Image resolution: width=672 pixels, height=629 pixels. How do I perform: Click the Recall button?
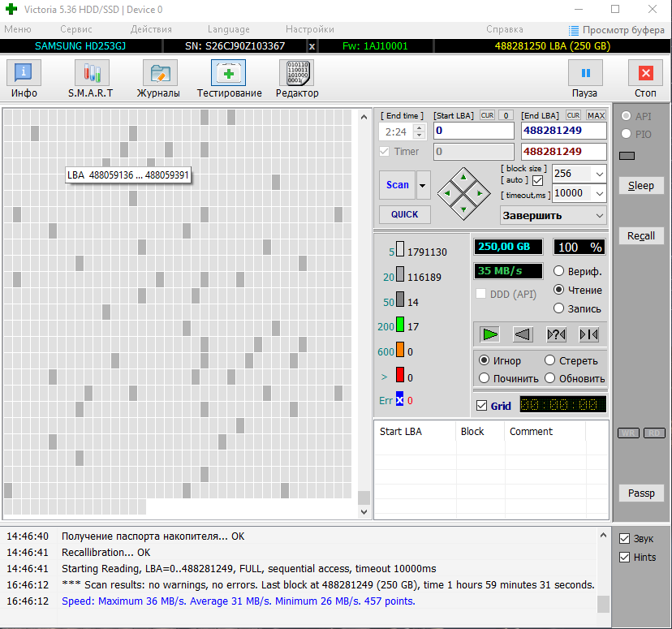(x=641, y=235)
